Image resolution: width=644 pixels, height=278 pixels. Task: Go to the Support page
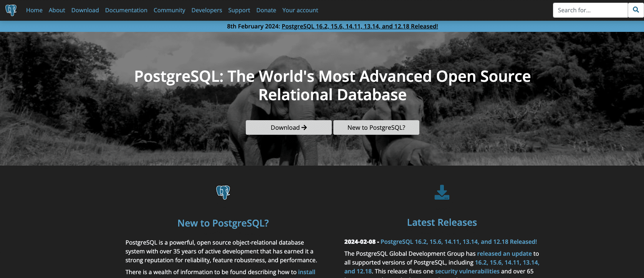point(239,10)
